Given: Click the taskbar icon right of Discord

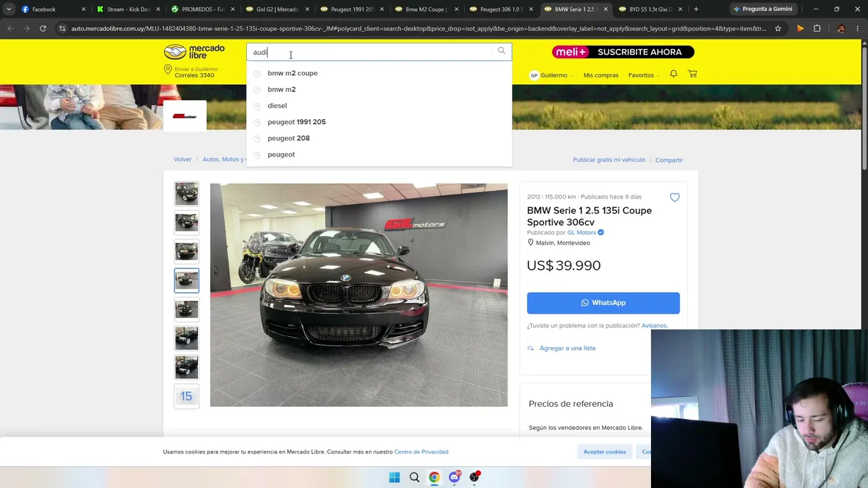Looking at the screenshot, I should (475, 477).
